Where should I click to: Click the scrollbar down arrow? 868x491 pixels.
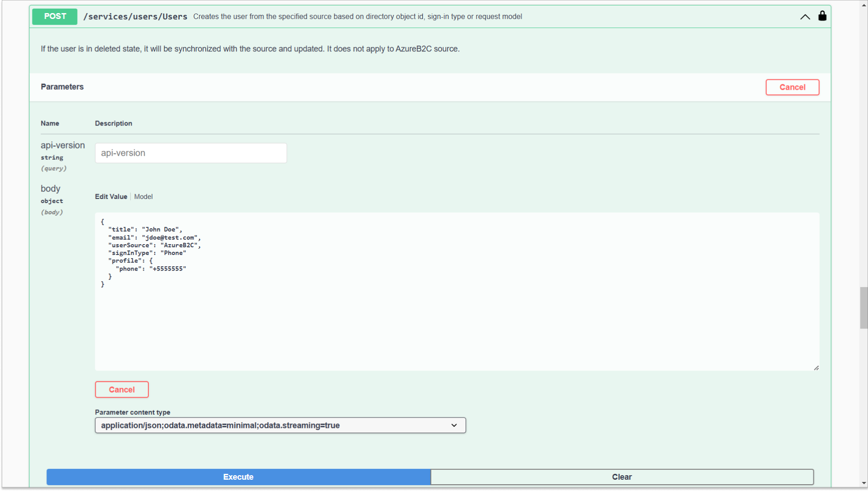863,483
